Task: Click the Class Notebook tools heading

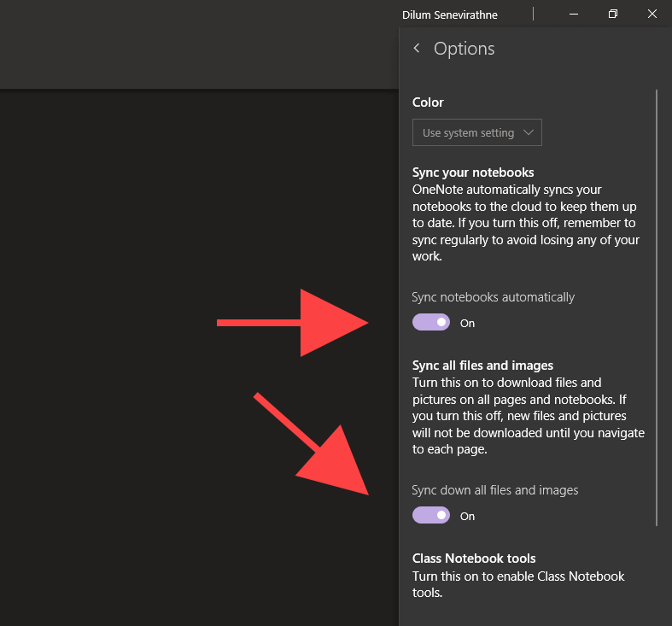Action: (x=474, y=559)
